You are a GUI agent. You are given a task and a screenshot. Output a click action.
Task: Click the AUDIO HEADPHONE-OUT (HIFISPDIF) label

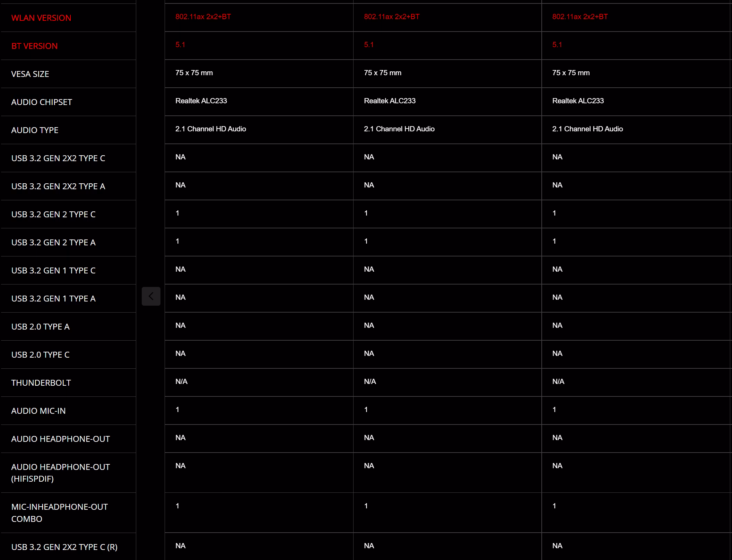pos(61,473)
